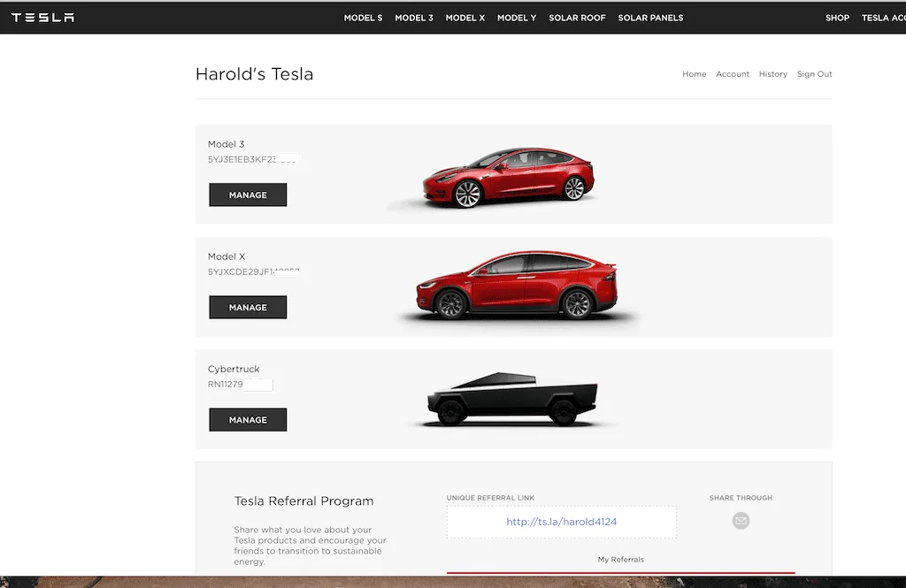Go to the Home link
The width and height of the screenshot is (906, 588).
pyautogui.click(x=694, y=74)
